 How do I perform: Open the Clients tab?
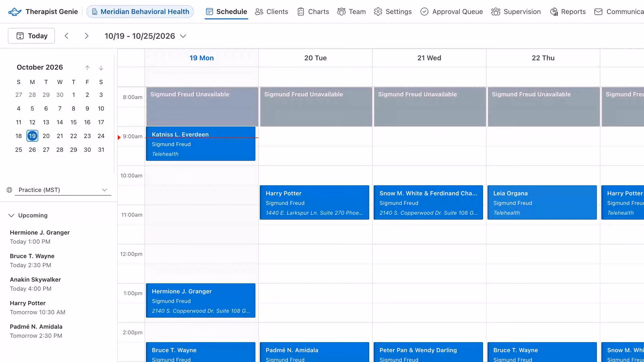271,12
